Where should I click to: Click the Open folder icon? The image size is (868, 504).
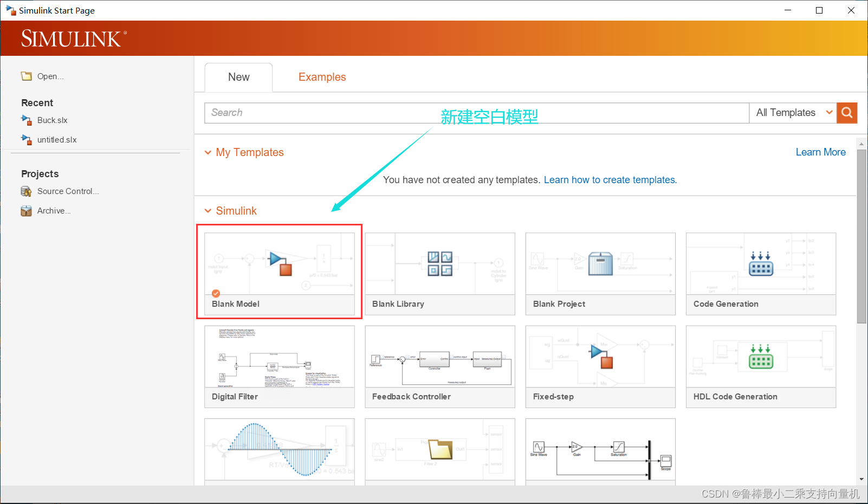(x=26, y=76)
